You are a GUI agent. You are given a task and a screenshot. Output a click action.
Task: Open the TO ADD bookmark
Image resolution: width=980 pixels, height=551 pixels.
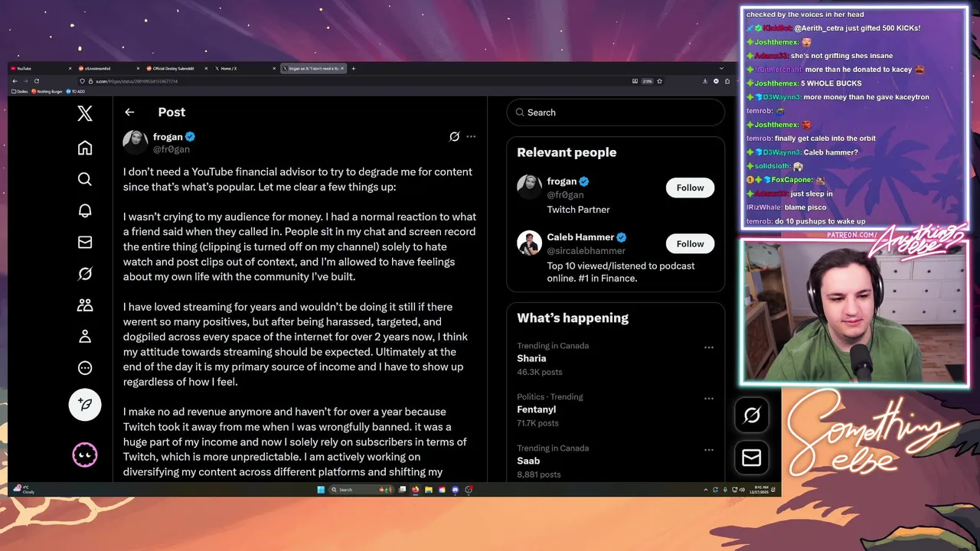coord(76,92)
